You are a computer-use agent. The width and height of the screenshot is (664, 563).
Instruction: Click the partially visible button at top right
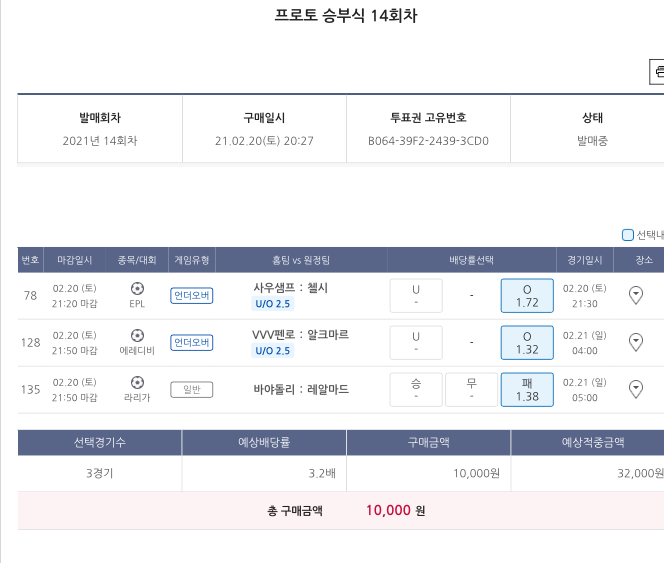point(657,72)
